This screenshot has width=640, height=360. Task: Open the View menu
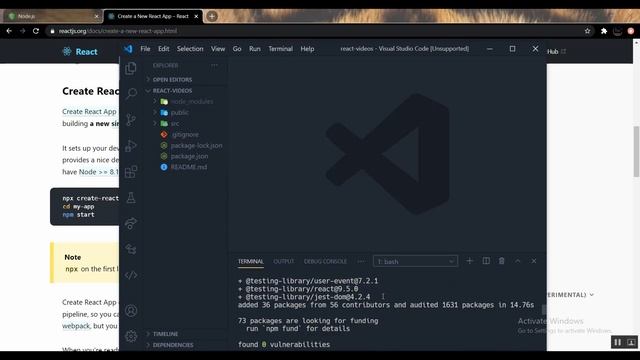tap(218, 49)
